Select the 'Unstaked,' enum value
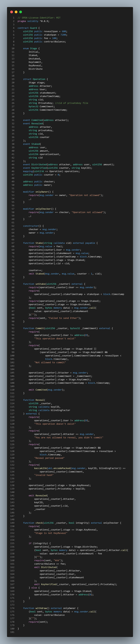The width and height of the screenshot is (140, 644). coord(35,59)
